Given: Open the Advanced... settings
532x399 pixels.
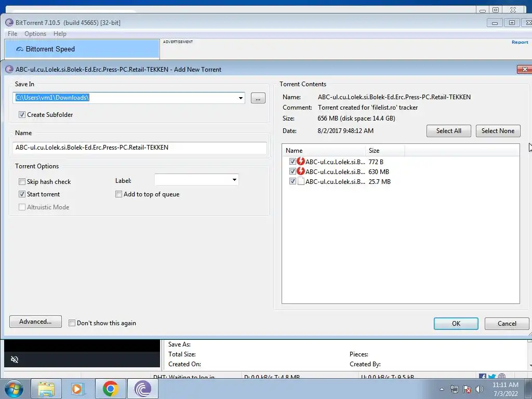Looking at the screenshot, I should tap(35, 322).
